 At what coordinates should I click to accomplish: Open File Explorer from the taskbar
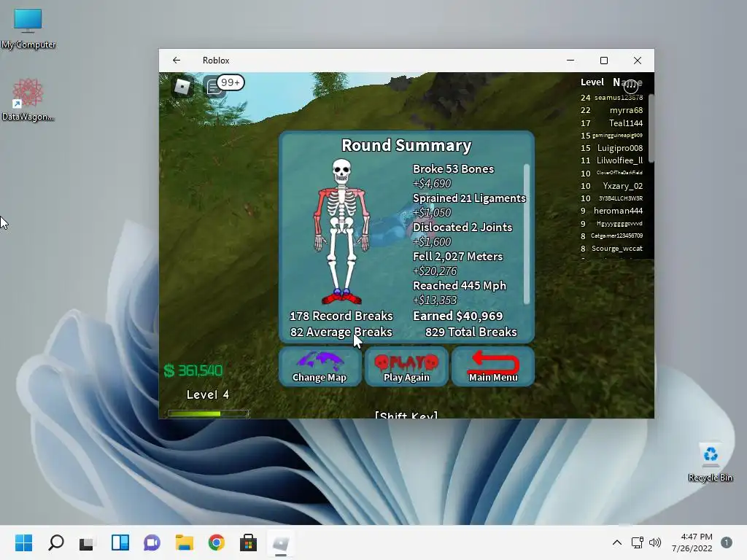pyautogui.click(x=184, y=542)
